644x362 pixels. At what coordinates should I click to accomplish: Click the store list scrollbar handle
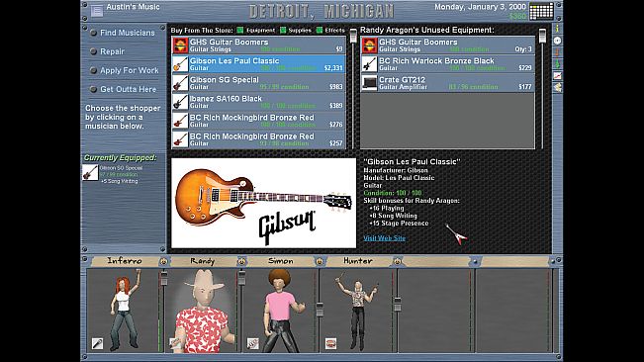353,36
